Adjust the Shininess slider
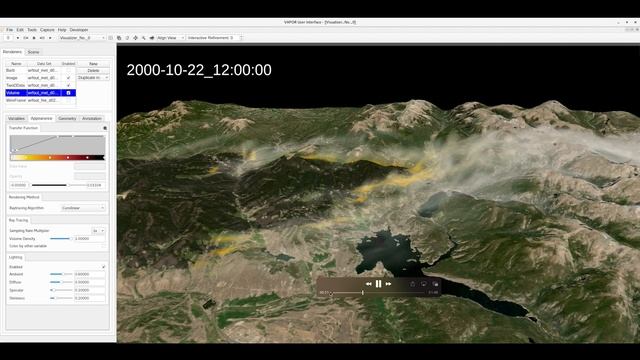This screenshot has width=640, height=360. [x=61, y=298]
